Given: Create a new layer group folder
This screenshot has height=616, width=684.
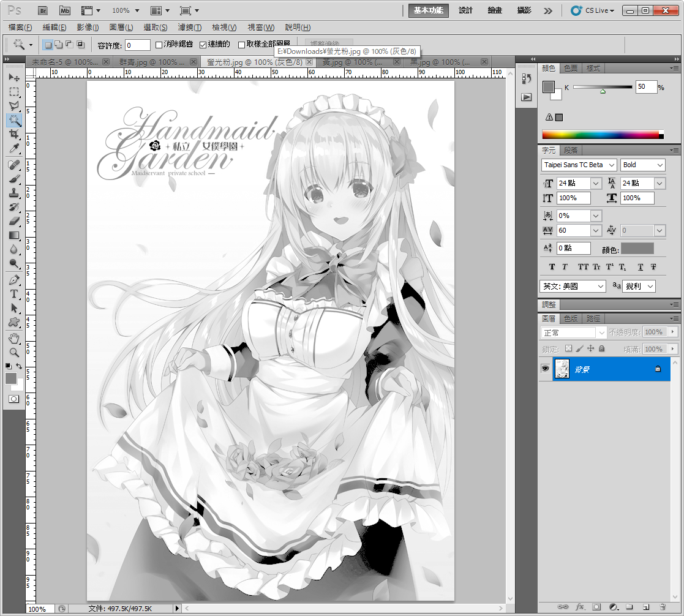Looking at the screenshot, I should coord(629,607).
